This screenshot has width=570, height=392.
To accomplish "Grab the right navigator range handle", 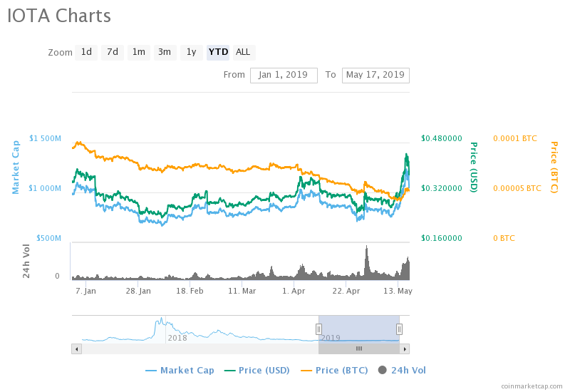I will 399,329.
